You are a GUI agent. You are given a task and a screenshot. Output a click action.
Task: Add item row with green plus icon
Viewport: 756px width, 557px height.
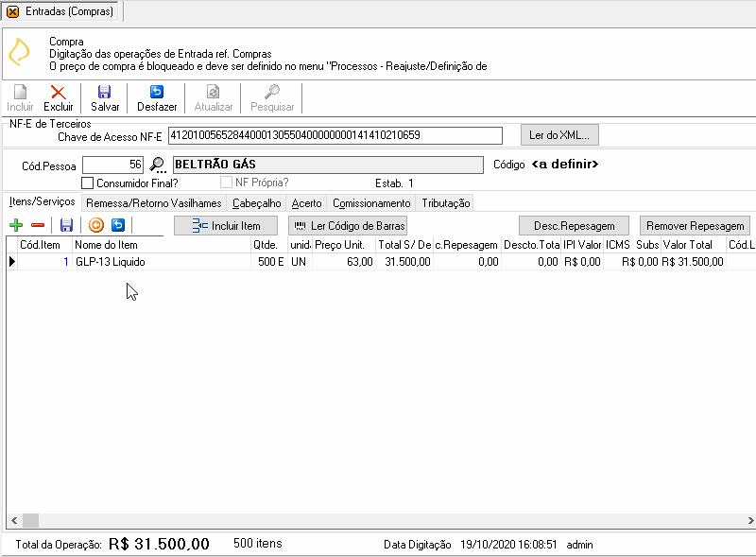coord(16,225)
